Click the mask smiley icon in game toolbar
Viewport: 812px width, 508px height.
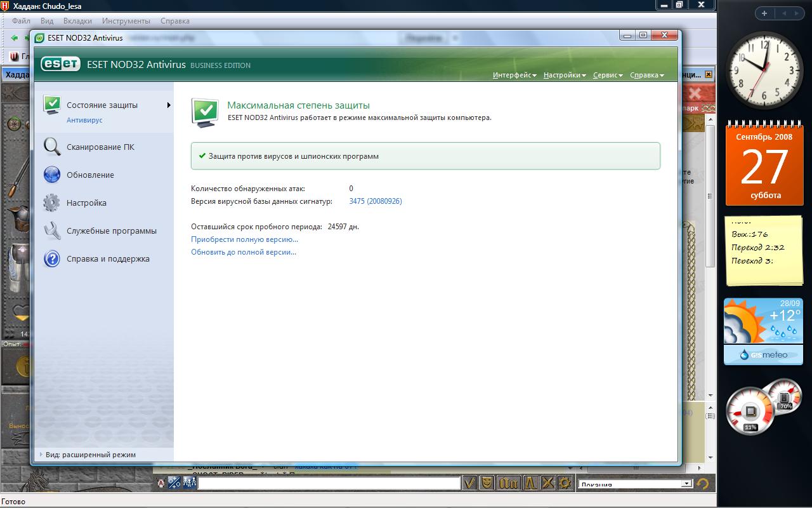click(x=487, y=483)
